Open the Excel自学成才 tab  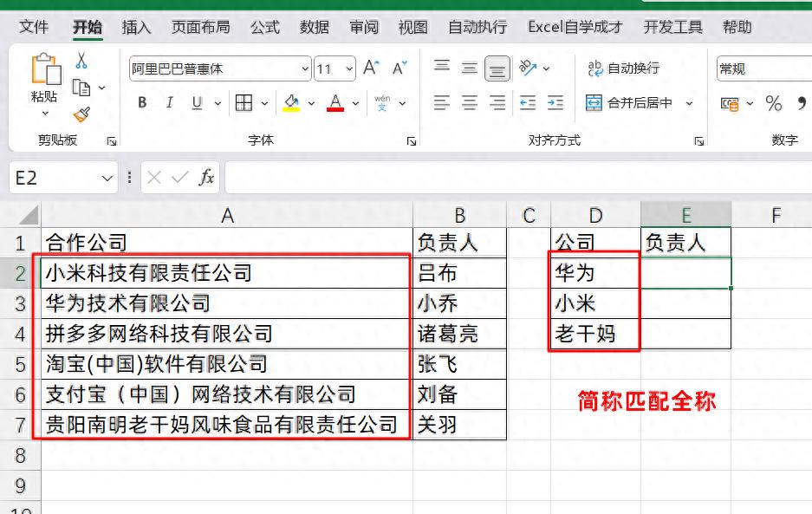pos(575,27)
